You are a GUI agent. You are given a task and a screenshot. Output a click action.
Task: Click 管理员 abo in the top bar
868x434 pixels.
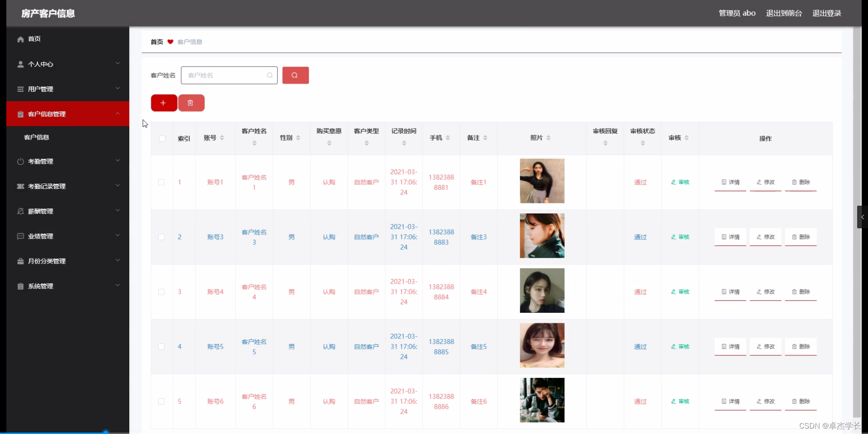tap(737, 13)
